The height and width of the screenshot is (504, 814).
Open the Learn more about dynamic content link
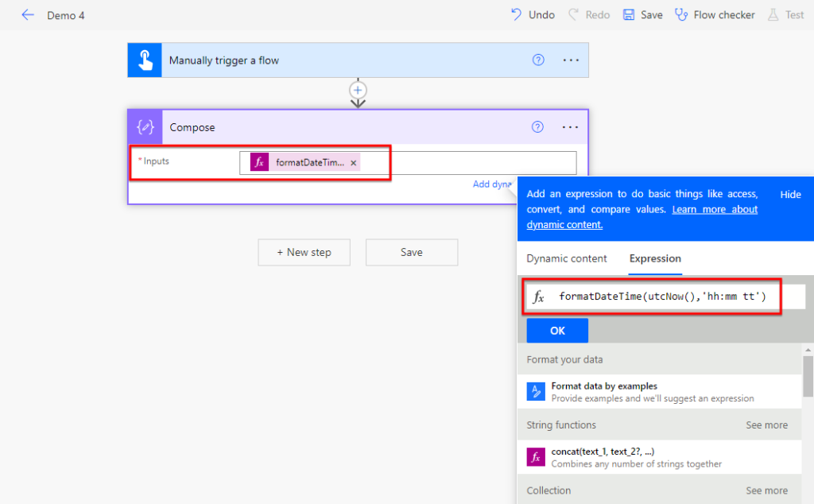(642, 217)
